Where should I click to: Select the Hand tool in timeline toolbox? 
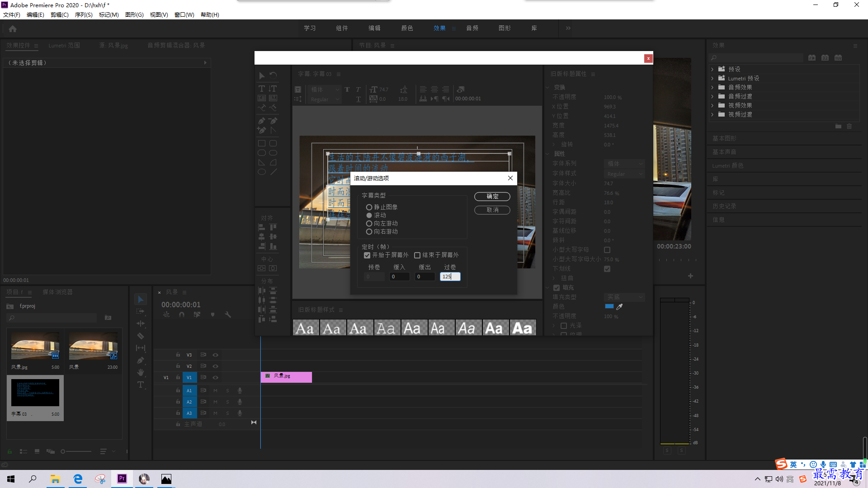[x=141, y=372]
